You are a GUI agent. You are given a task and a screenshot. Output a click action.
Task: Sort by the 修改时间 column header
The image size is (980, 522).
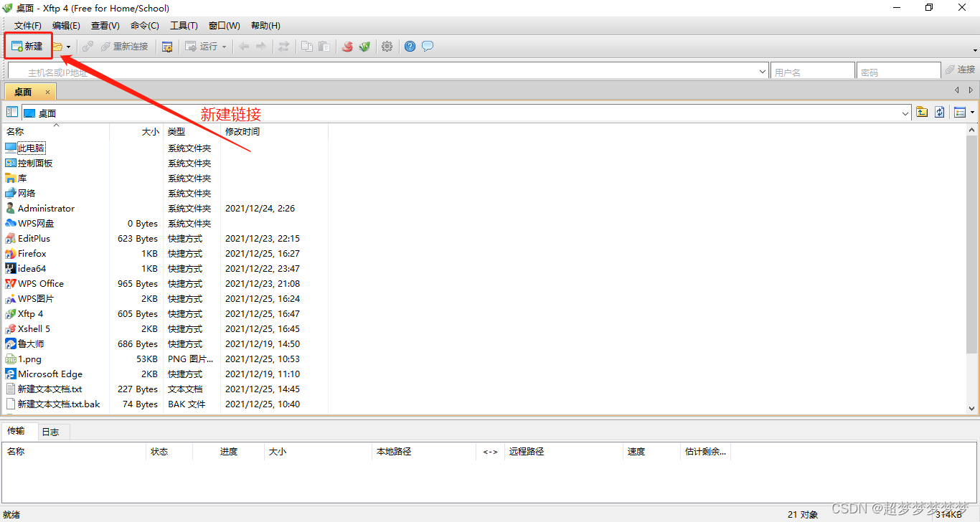tap(274, 131)
